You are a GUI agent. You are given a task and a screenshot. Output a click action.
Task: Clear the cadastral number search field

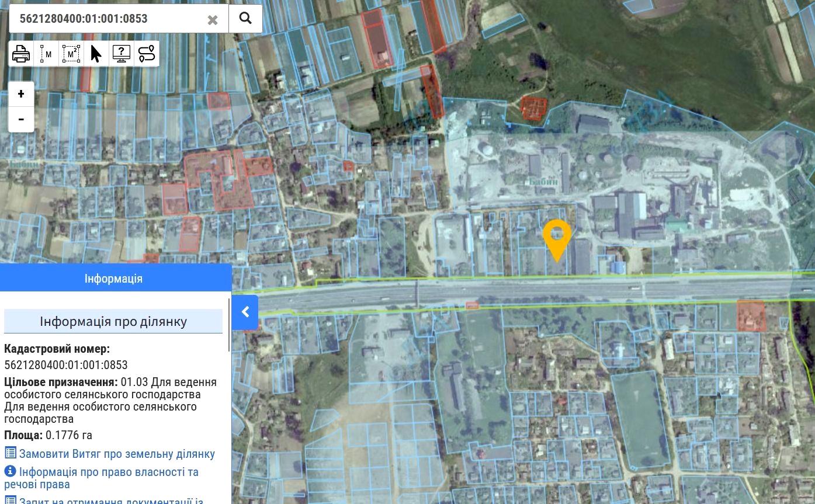click(x=213, y=20)
